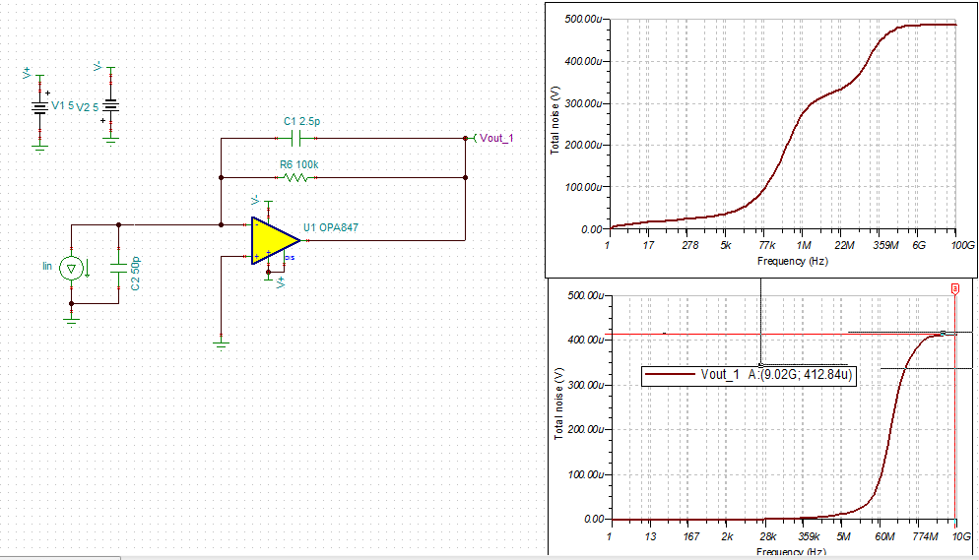Click the 'U1 OPA847' component label

tap(331, 227)
